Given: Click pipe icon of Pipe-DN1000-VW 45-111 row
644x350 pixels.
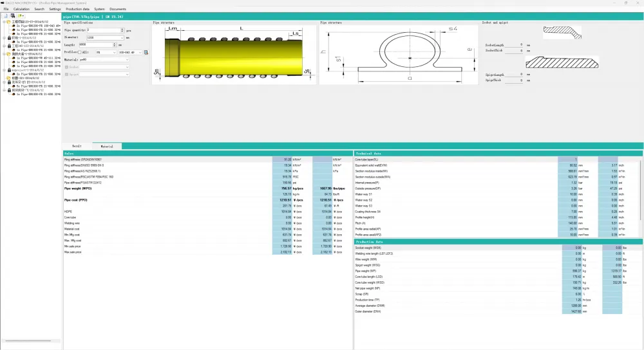Looking at the screenshot, I should click(x=14, y=58).
